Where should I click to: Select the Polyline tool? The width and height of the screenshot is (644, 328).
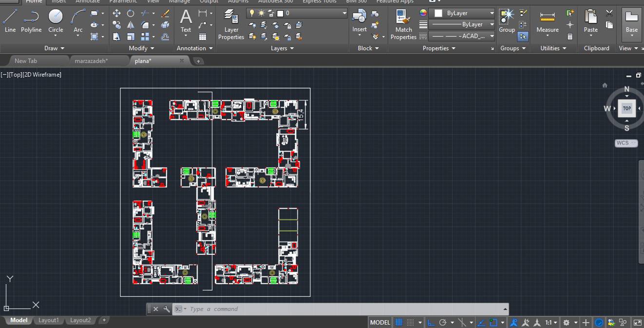pos(31,21)
